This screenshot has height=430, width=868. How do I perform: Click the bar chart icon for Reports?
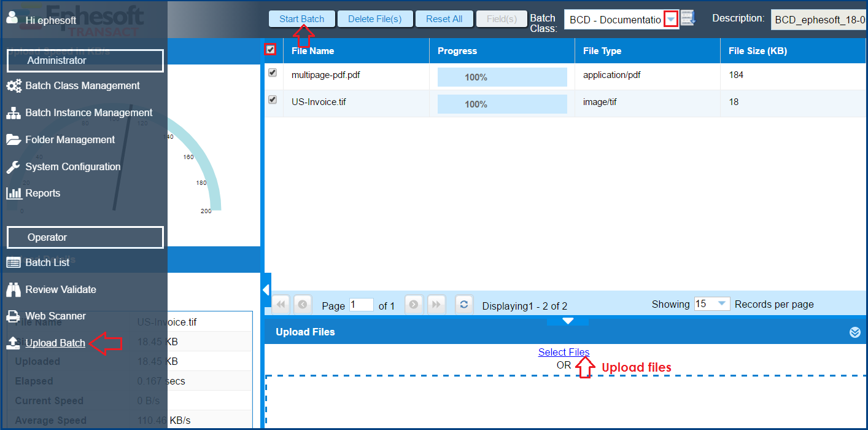click(x=14, y=193)
